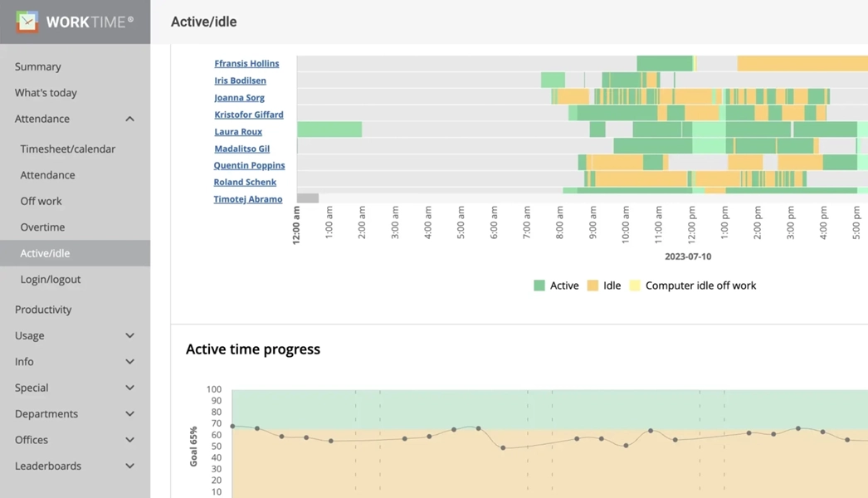Collapse the Attendance section chevron
The image size is (868, 498).
(129, 120)
